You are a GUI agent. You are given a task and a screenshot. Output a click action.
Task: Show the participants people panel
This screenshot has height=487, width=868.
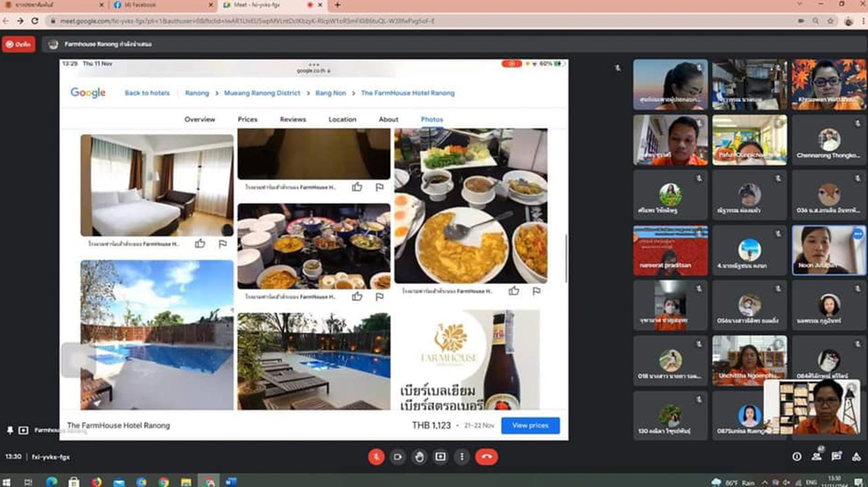pyautogui.click(x=816, y=457)
